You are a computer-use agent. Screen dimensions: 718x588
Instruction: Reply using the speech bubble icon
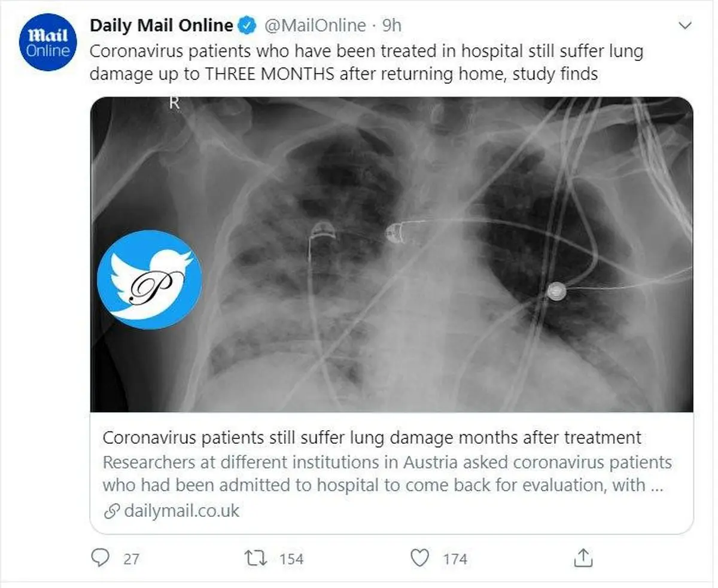(99, 558)
